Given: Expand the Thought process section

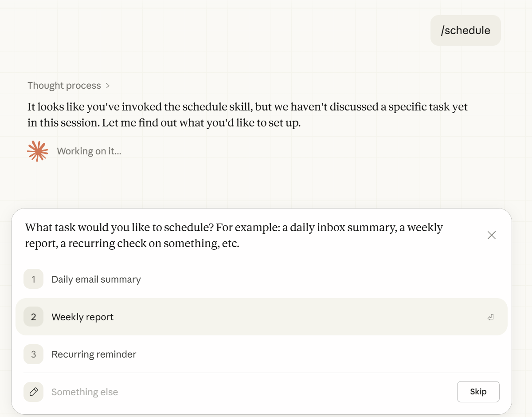Looking at the screenshot, I should pyautogui.click(x=64, y=85).
